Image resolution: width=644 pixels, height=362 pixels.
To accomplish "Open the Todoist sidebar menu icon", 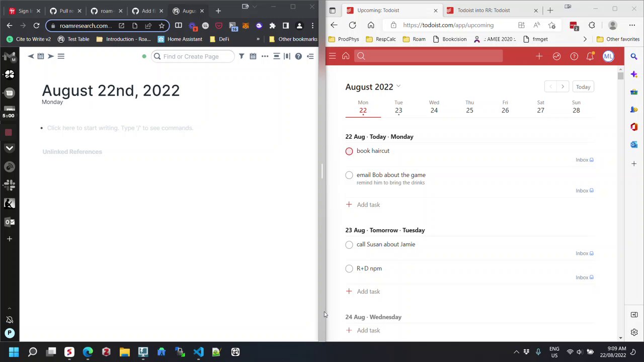I will tap(332, 56).
